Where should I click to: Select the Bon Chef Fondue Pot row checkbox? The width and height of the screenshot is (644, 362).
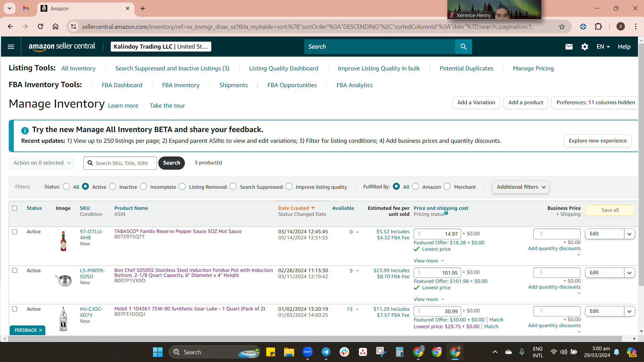pyautogui.click(x=15, y=270)
